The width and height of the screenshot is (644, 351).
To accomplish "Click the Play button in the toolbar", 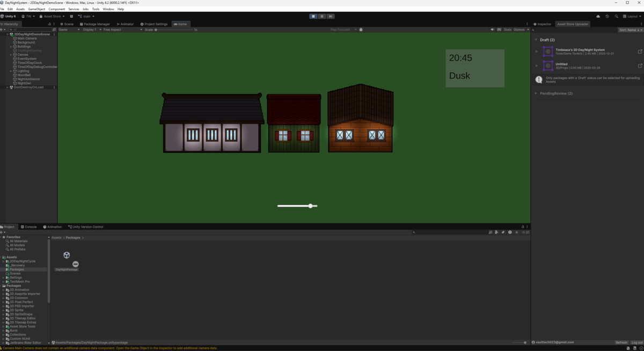I will click(x=313, y=16).
